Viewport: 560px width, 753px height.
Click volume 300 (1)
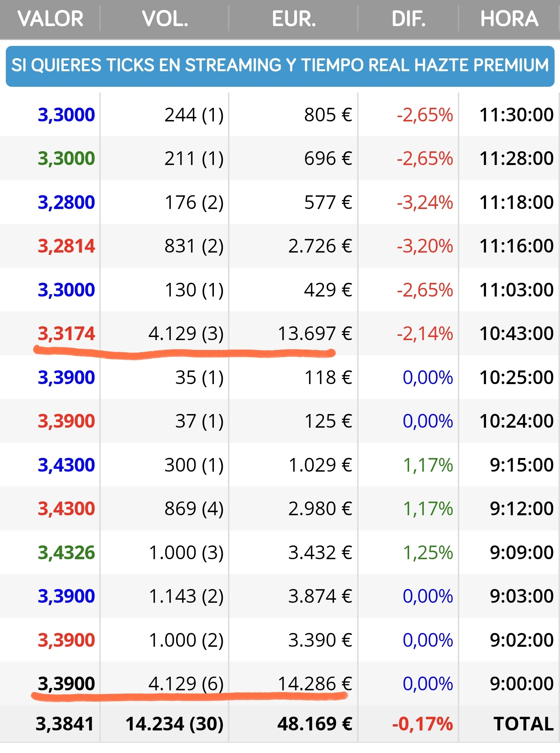click(x=194, y=465)
